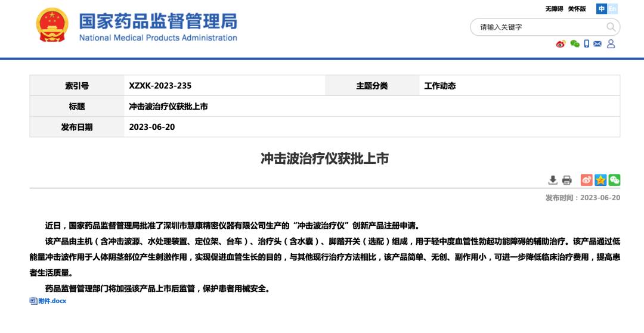Click the download article icon
Viewport: 644px width, 333px height.
(x=553, y=180)
